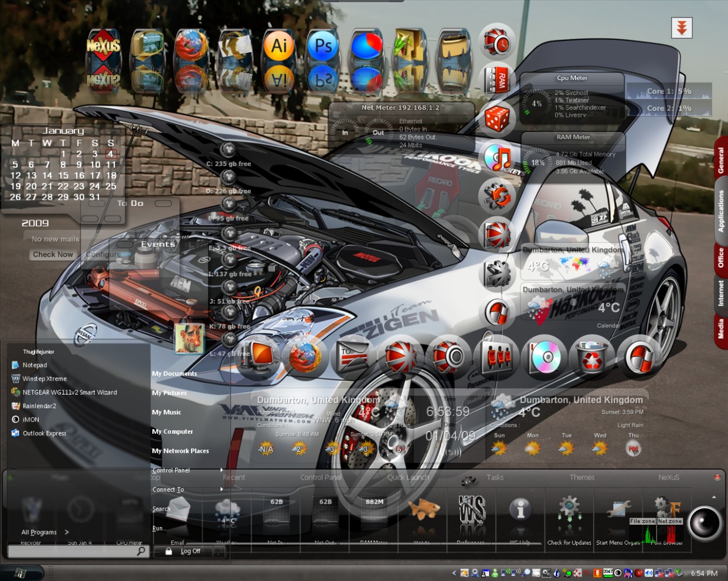Click the orange monitor icon in round dock
Viewport: 728px width, 581px height.
point(258,356)
